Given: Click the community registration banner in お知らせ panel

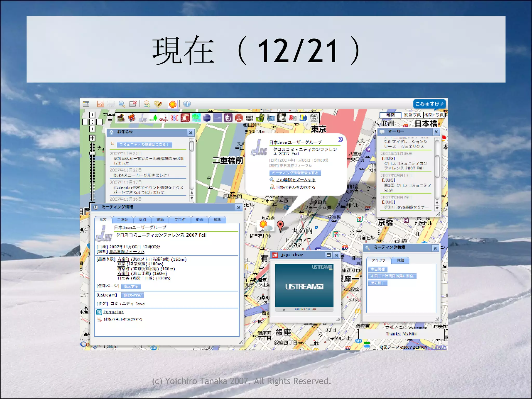Looking at the screenshot, I should pos(144,145).
